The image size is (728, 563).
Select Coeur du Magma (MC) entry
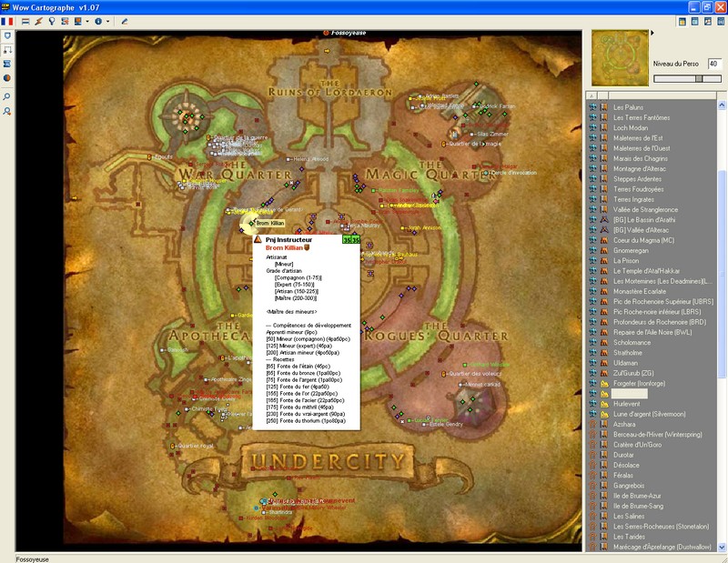(644, 240)
